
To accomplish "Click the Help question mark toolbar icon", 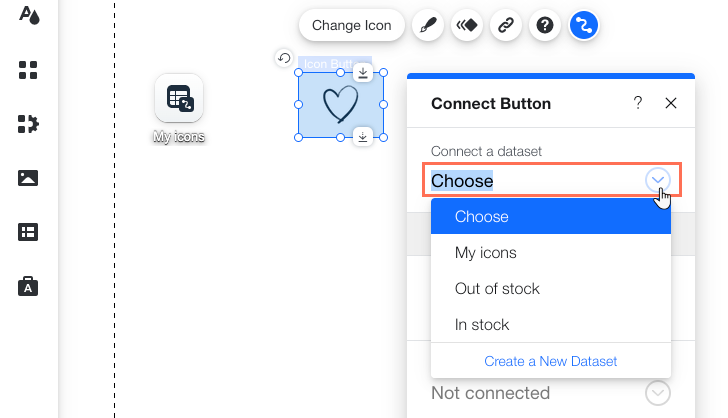I will [545, 26].
